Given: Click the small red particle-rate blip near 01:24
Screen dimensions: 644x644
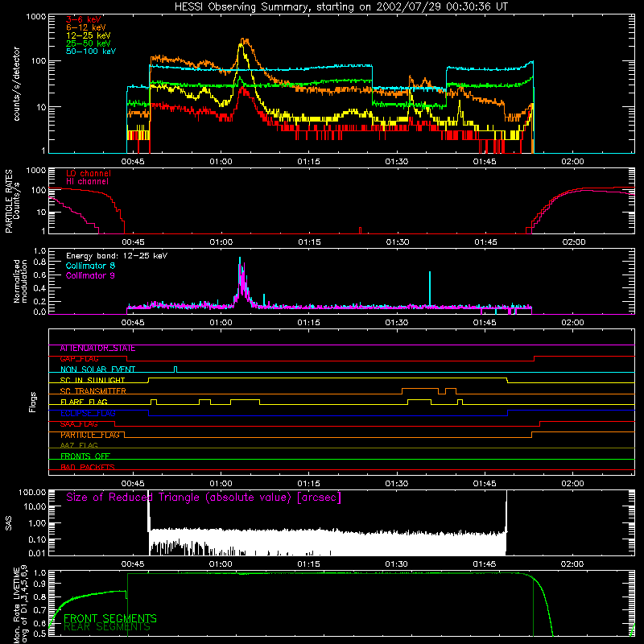Looking at the screenshot, I should [x=360, y=230].
